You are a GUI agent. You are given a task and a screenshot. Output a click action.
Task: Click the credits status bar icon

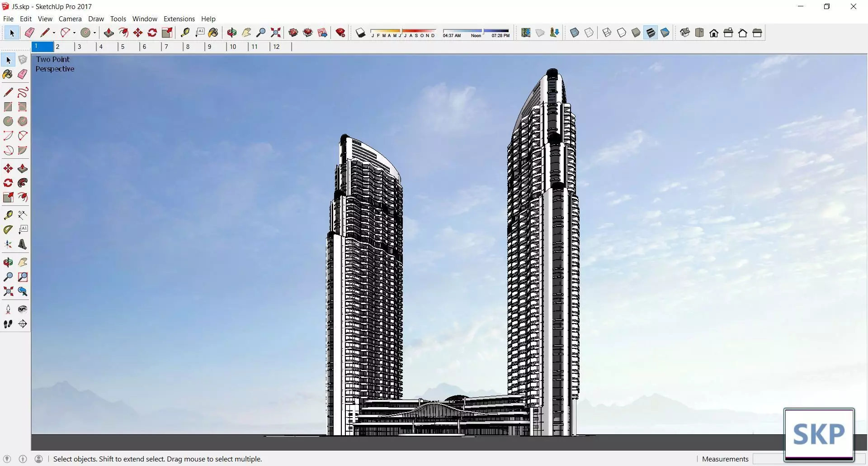pos(23,459)
